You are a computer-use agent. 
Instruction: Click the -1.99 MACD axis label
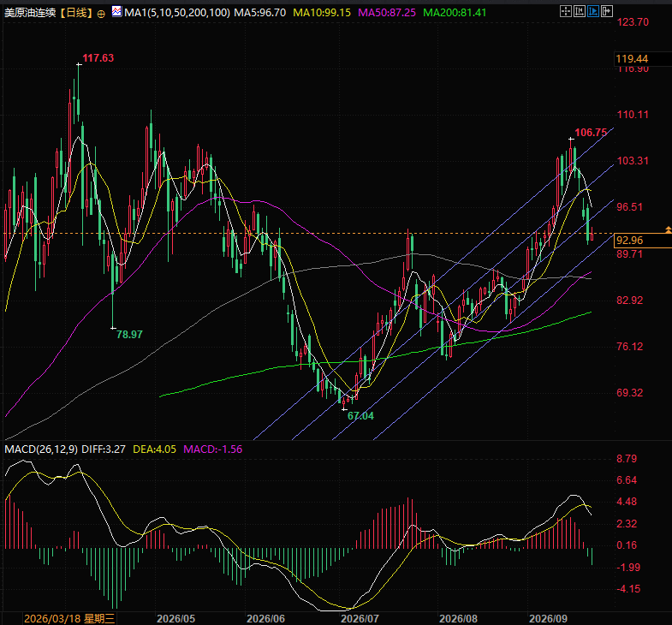627,567
